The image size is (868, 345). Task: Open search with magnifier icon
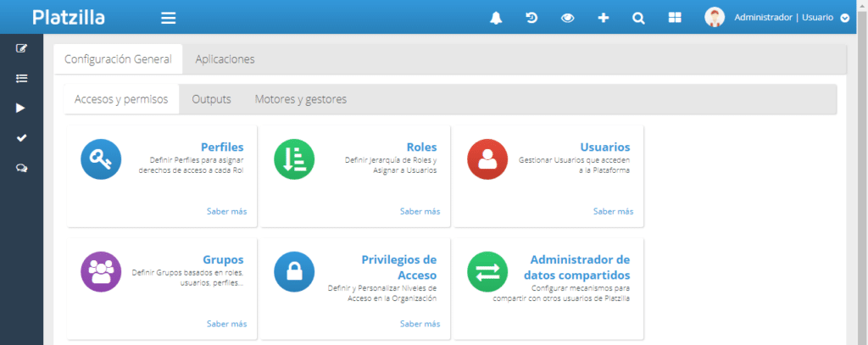click(x=638, y=18)
